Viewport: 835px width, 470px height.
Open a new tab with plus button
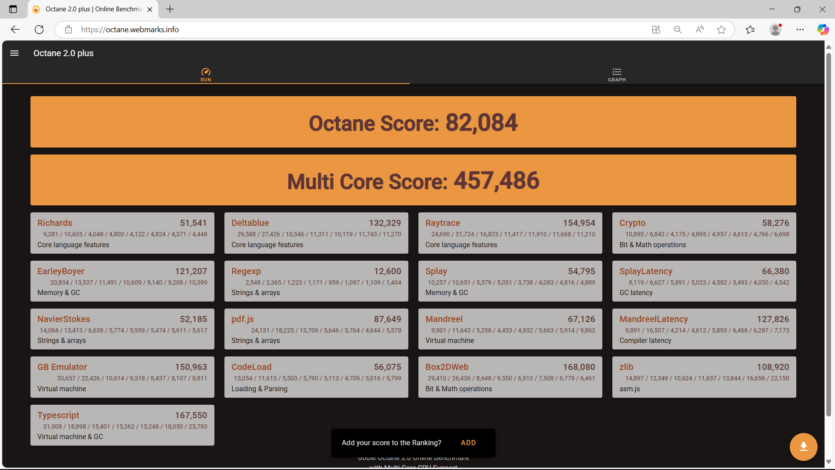coord(169,9)
